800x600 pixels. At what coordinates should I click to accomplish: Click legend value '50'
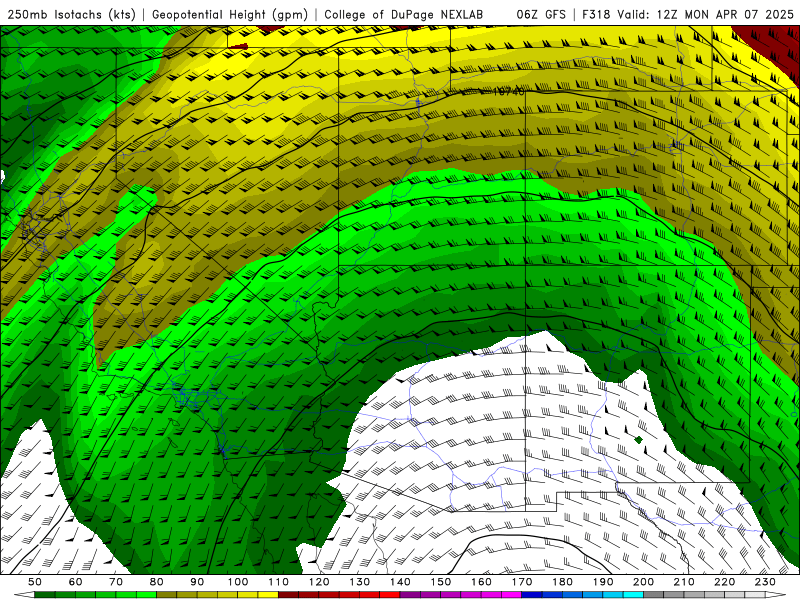coord(35,582)
